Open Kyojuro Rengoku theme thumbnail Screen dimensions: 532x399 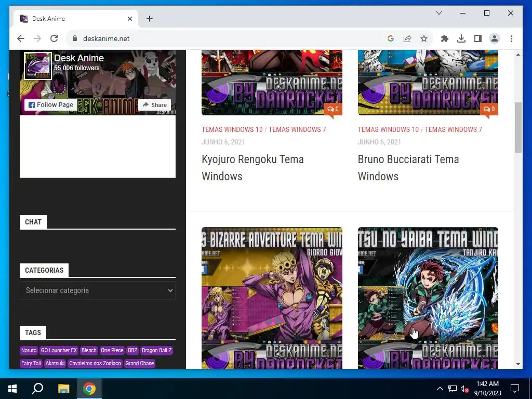pos(272,83)
